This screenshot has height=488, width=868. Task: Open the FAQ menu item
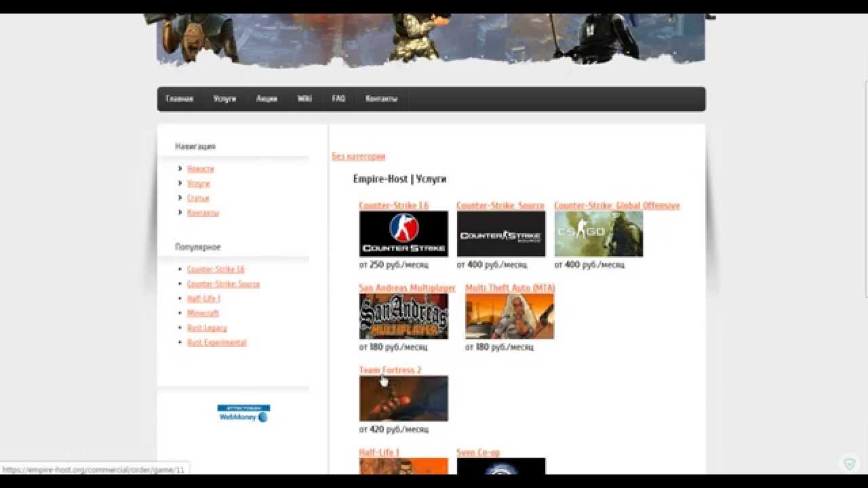[x=338, y=99]
